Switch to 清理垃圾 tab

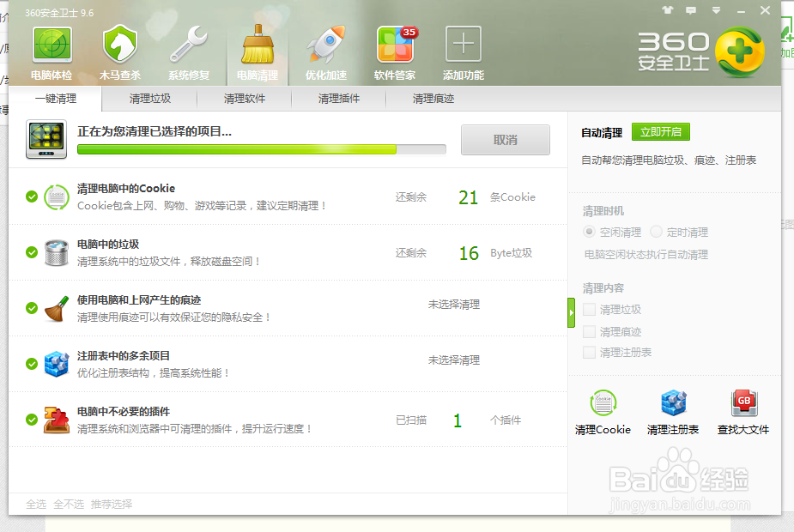pos(150,99)
